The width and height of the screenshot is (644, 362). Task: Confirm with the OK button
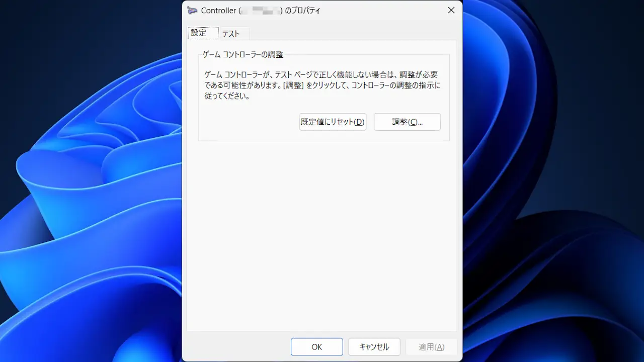(x=316, y=347)
